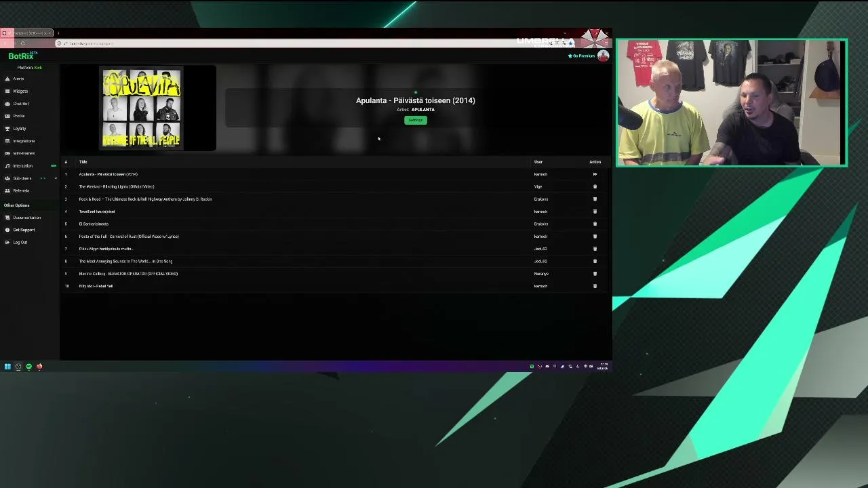Delete the fourth queued song by karmoin
This screenshot has width=868, height=488.
pyautogui.click(x=595, y=211)
